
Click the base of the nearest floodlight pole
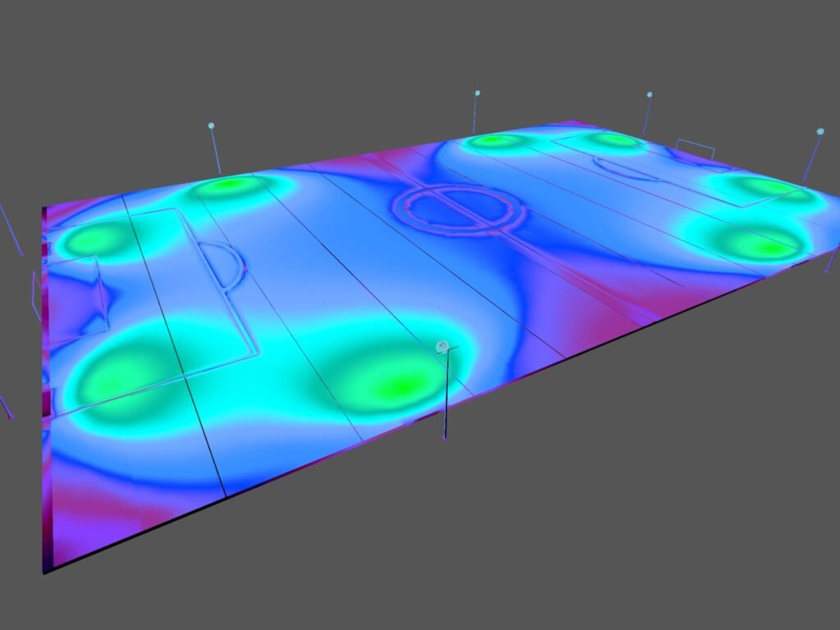pyautogui.click(x=445, y=436)
